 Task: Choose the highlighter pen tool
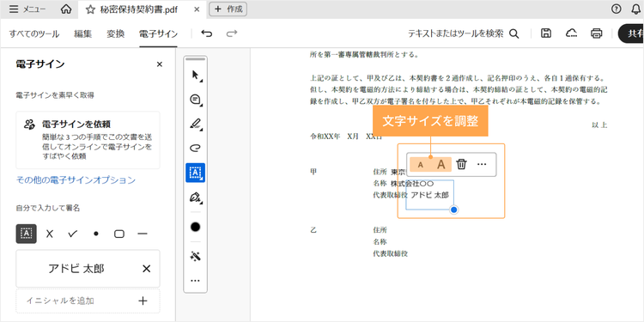(x=196, y=124)
